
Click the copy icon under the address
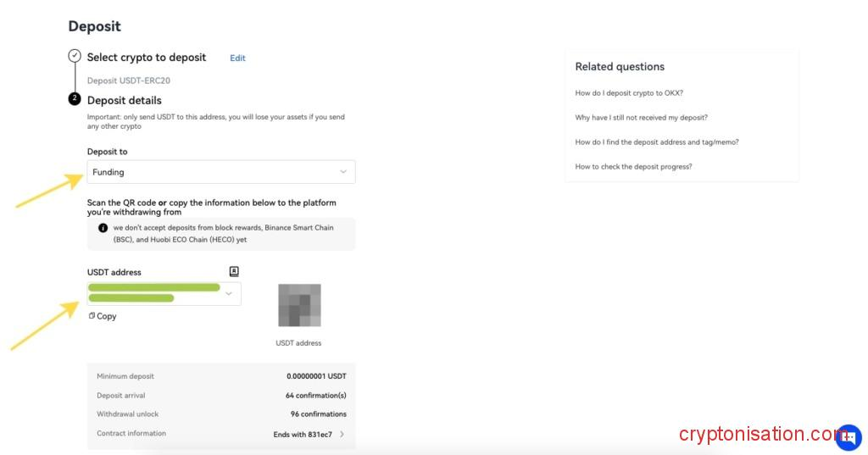click(92, 316)
